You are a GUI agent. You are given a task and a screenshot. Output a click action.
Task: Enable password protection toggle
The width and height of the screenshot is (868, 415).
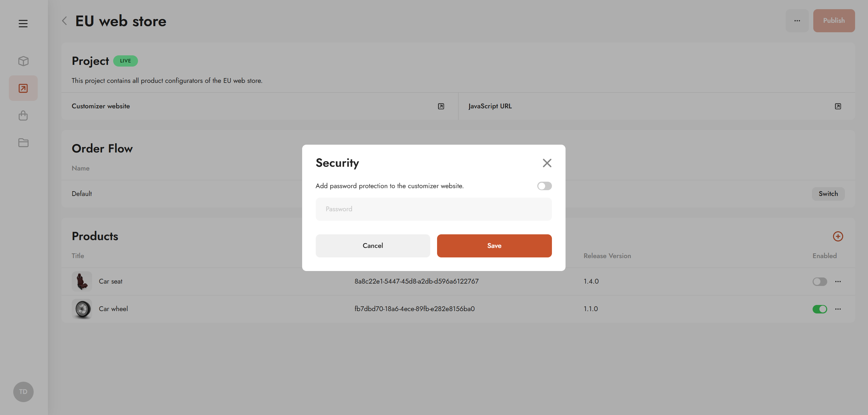pyautogui.click(x=544, y=186)
